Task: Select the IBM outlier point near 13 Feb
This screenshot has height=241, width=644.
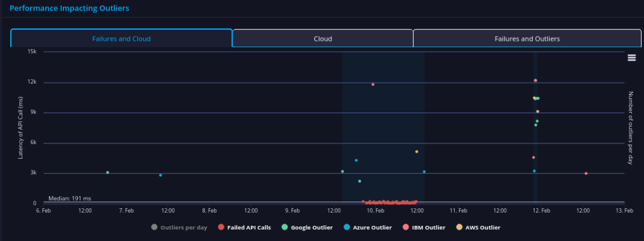Action: click(x=586, y=174)
